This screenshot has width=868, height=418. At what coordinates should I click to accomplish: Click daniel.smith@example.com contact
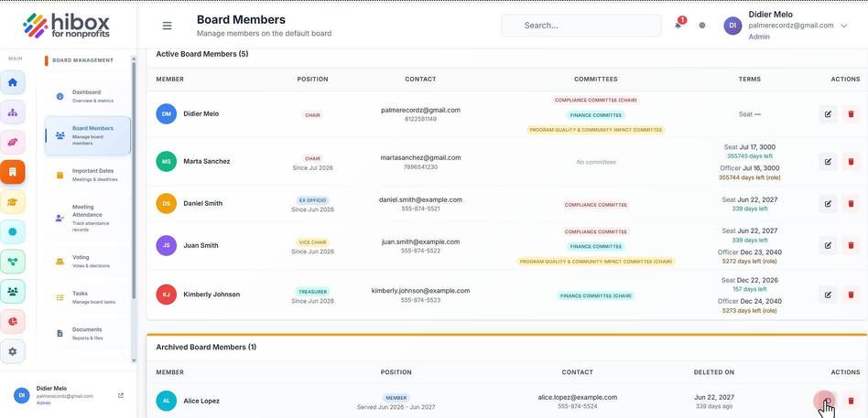pos(420,199)
